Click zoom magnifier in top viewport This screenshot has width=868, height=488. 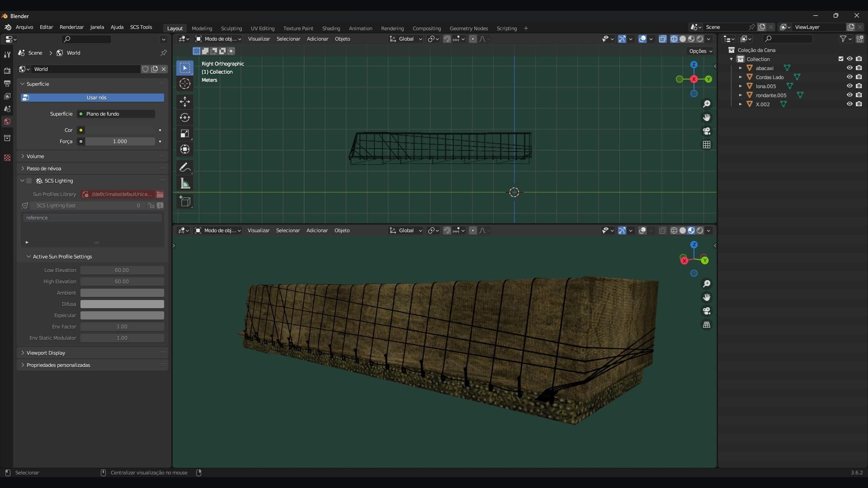click(707, 104)
